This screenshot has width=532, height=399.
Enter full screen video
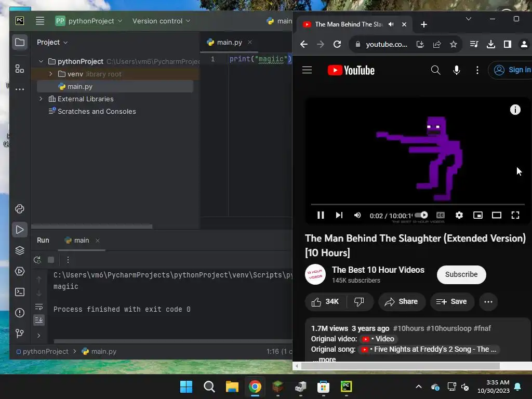point(515,215)
